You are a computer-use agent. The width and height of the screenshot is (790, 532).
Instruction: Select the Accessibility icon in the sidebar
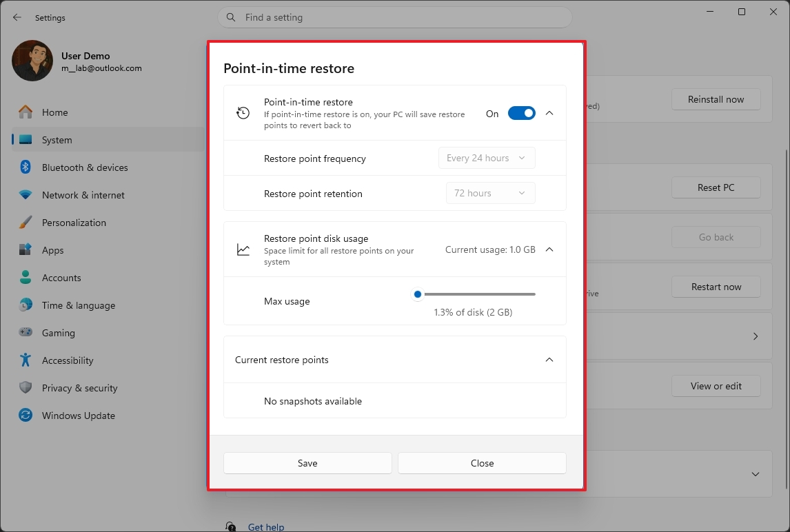coord(25,360)
